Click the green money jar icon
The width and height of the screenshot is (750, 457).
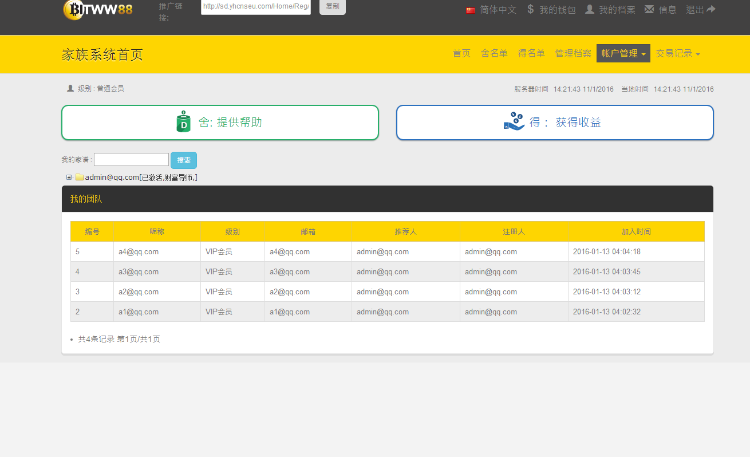pos(184,122)
